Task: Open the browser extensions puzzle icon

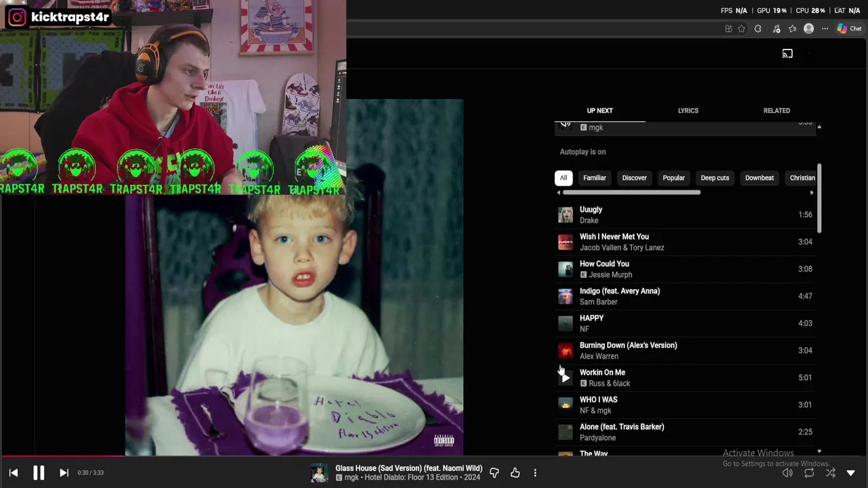Action: [x=757, y=28]
